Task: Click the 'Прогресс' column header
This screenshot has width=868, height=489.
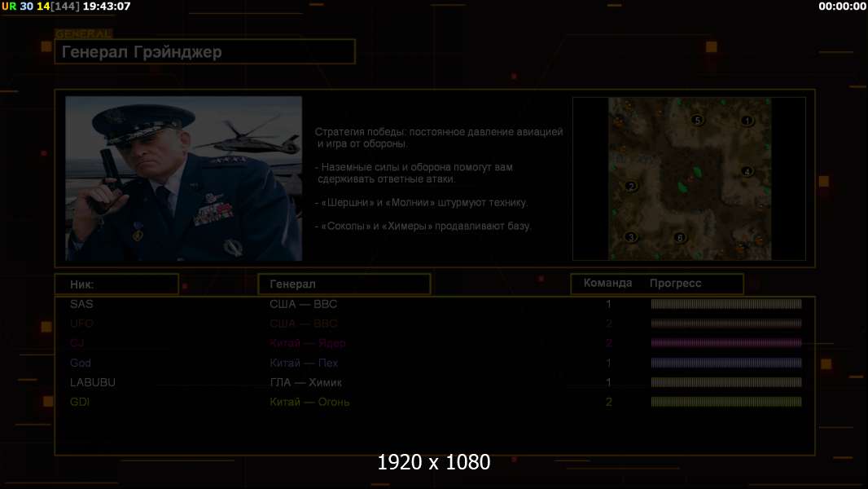Action: tap(675, 283)
